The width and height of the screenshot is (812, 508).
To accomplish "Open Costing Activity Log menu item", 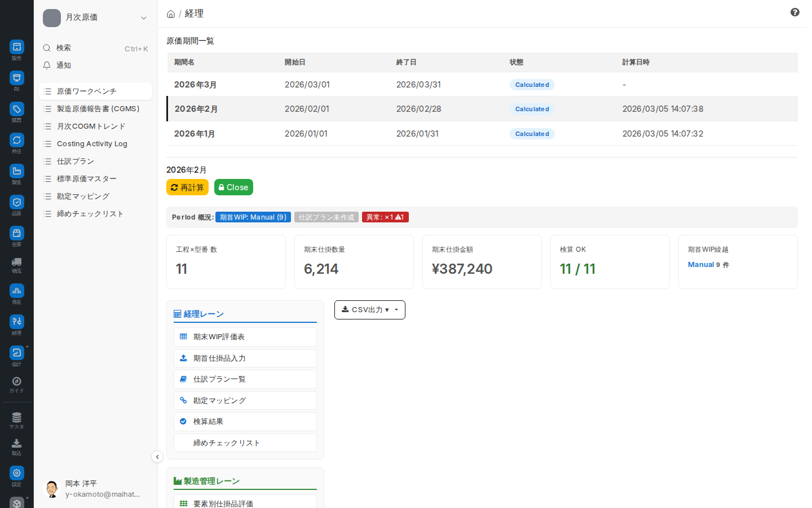I will point(95,144).
